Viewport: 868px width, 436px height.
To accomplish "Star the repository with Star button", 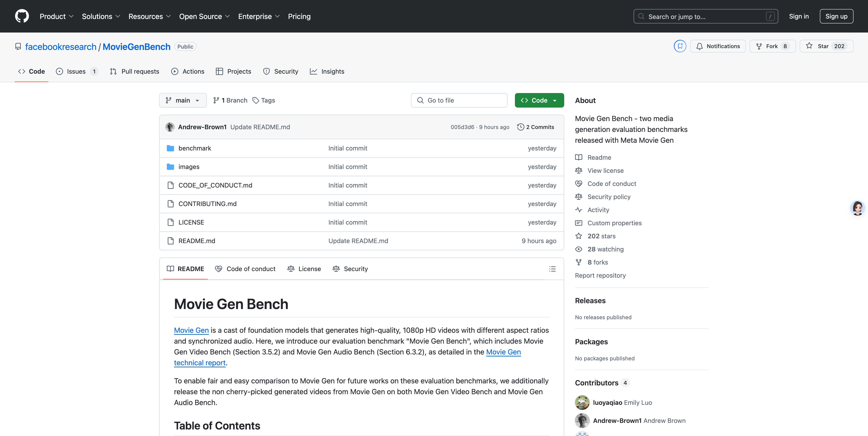I will coord(826,46).
